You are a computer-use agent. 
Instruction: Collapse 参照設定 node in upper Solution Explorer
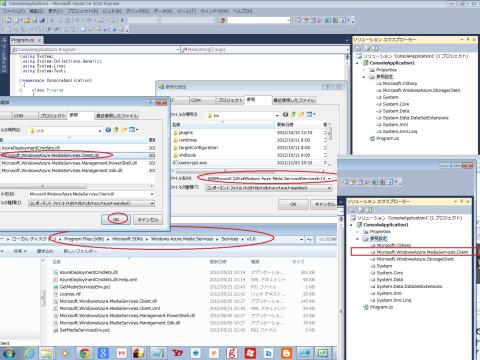coord(364,77)
